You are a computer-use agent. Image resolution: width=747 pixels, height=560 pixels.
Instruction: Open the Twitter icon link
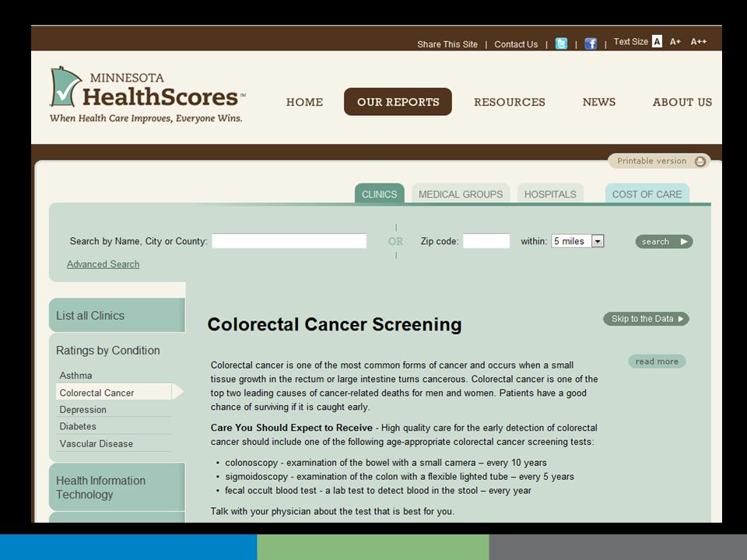point(561,44)
